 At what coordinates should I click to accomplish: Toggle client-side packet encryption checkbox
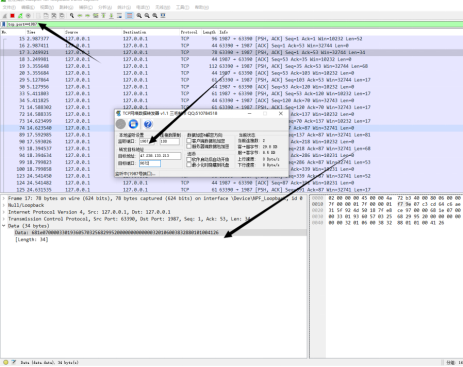pyautogui.click(x=189, y=141)
